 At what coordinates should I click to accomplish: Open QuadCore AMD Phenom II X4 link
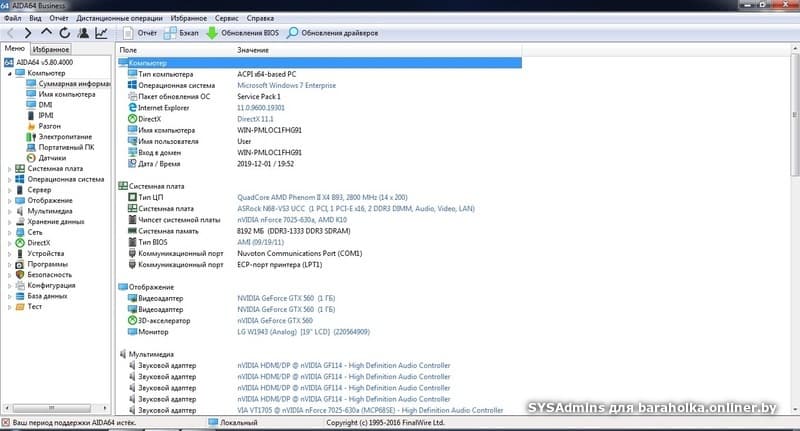pyautogui.click(x=322, y=197)
